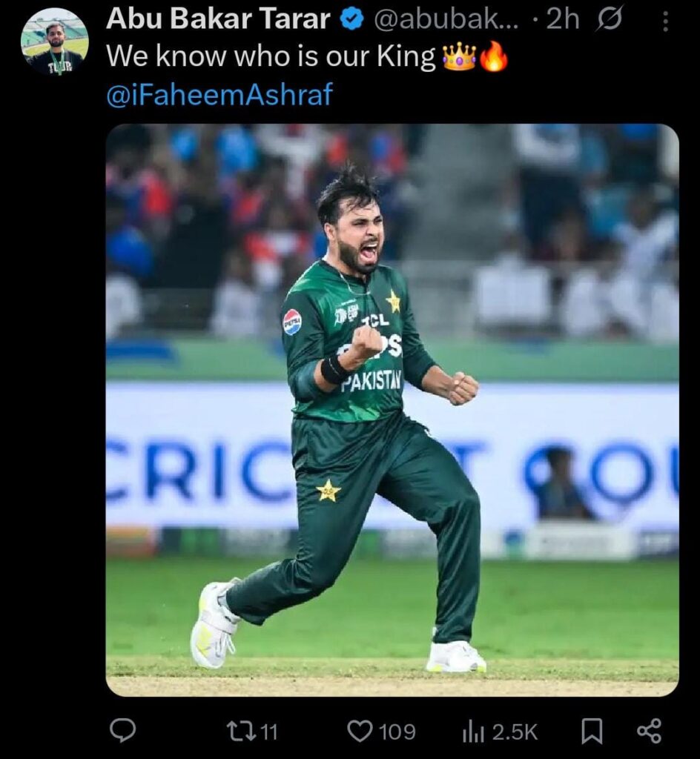This screenshot has height=759, width=700.
Task: Click the 11 reposts count
Action: pos(270,732)
